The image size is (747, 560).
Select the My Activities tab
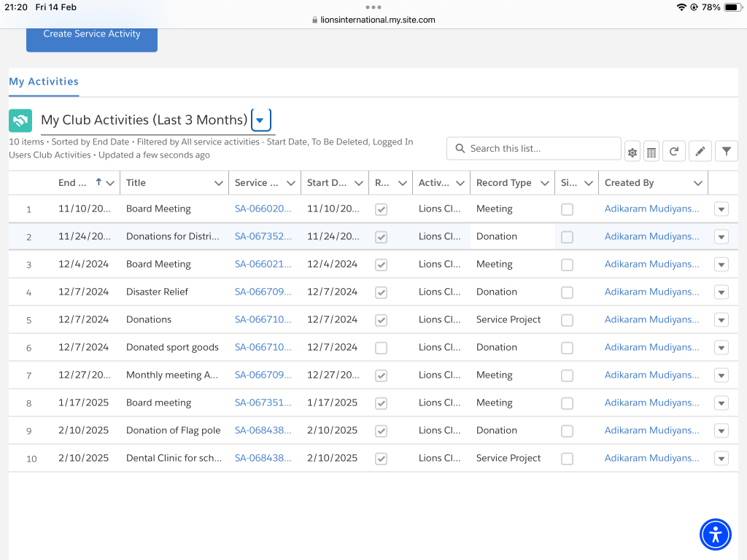[x=44, y=82]
